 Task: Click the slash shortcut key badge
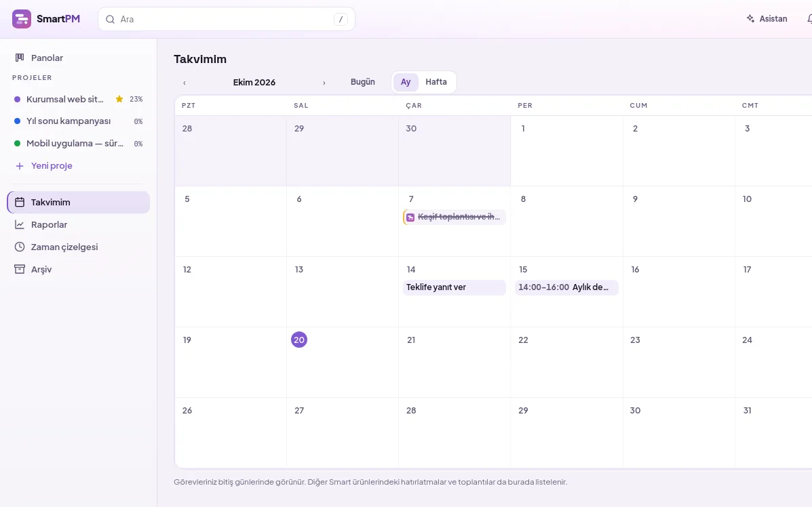pyautogui.click(x=341, y=19)
